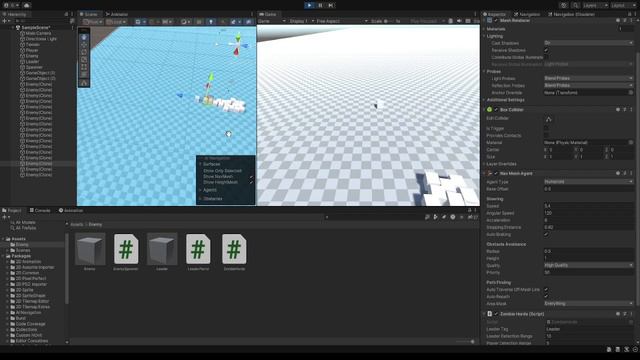Click the custom editor tools icon
Screen dimensions: 640x360
[x=84, y=83]
